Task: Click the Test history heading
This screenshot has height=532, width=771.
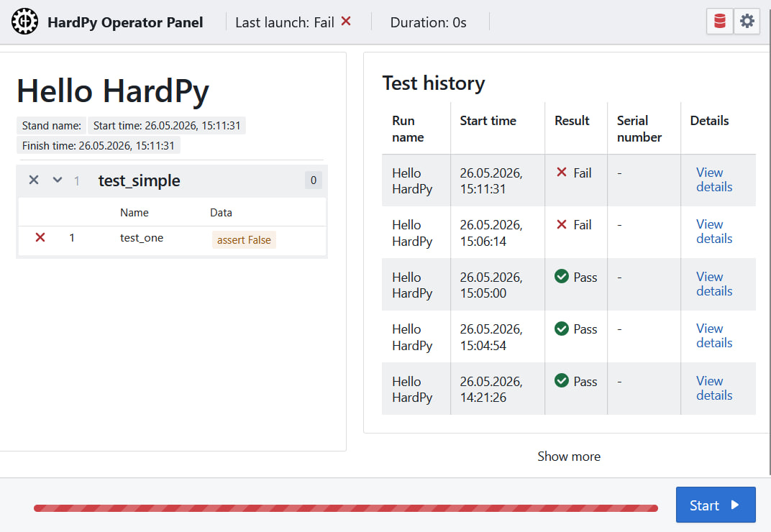Action: coord(434,83)
